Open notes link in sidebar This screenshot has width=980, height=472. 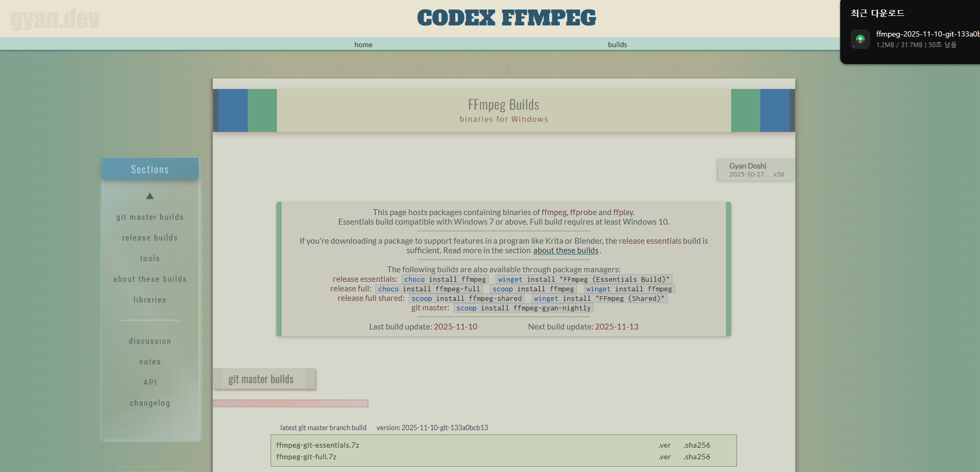[150, 362]
